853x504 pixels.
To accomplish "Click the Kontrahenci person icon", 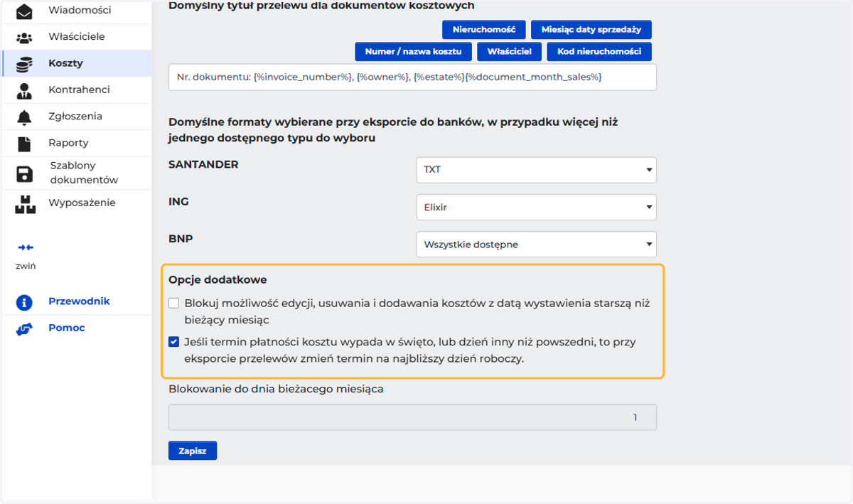I will [24, 90].
